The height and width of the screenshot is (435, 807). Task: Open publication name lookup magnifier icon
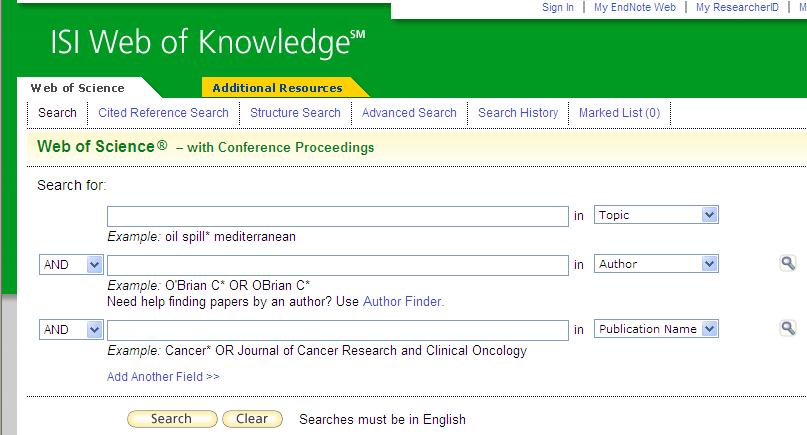pos(788,328)
